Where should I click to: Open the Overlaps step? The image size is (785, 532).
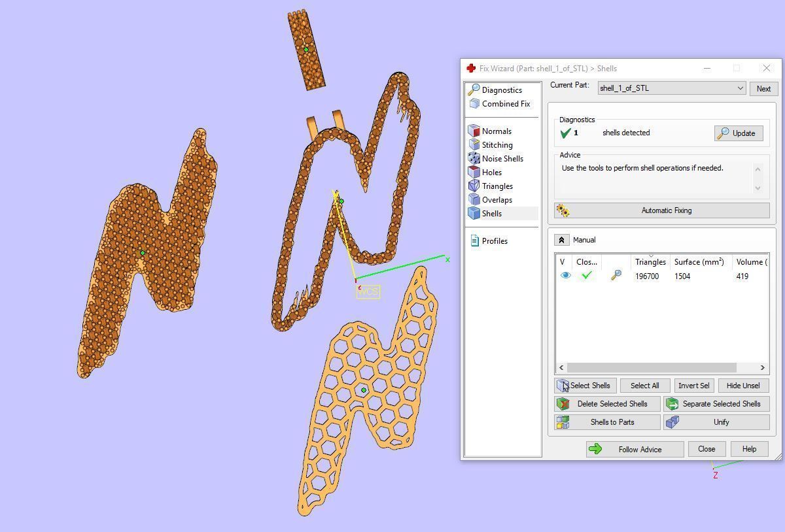click(497, 200)
